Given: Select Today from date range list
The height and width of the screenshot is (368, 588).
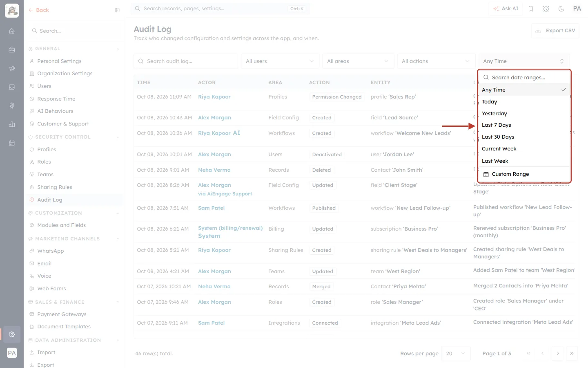Looking at the screenshot, I should click(524, 102).
